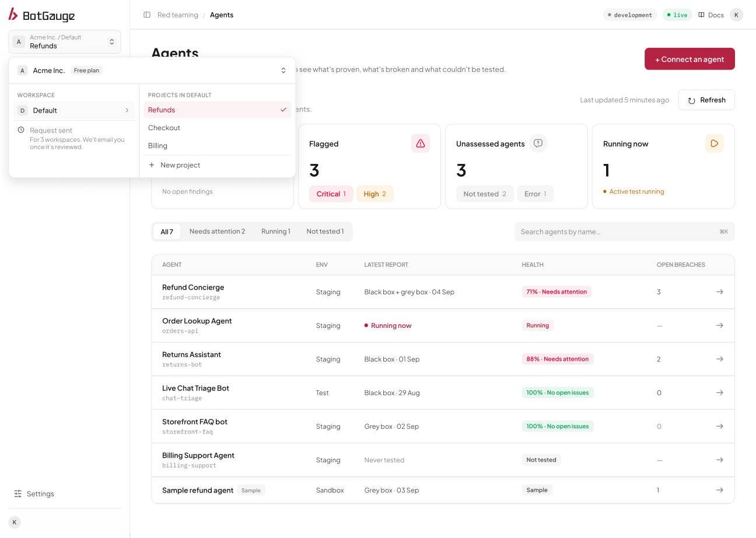756x538 pixels.
Task: Click the K user avatar in header
Action: pos(737,15)
